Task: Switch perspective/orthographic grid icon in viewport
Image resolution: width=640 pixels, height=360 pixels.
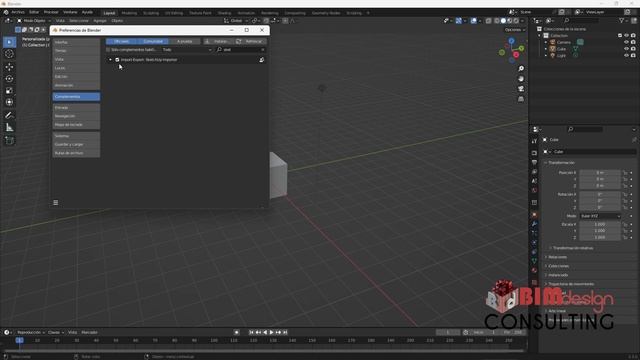Action: point(521,99)
